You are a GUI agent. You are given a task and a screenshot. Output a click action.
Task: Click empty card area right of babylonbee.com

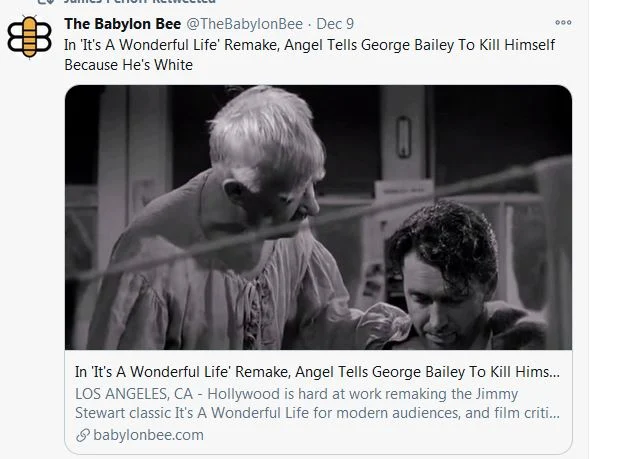click(386, 435)
